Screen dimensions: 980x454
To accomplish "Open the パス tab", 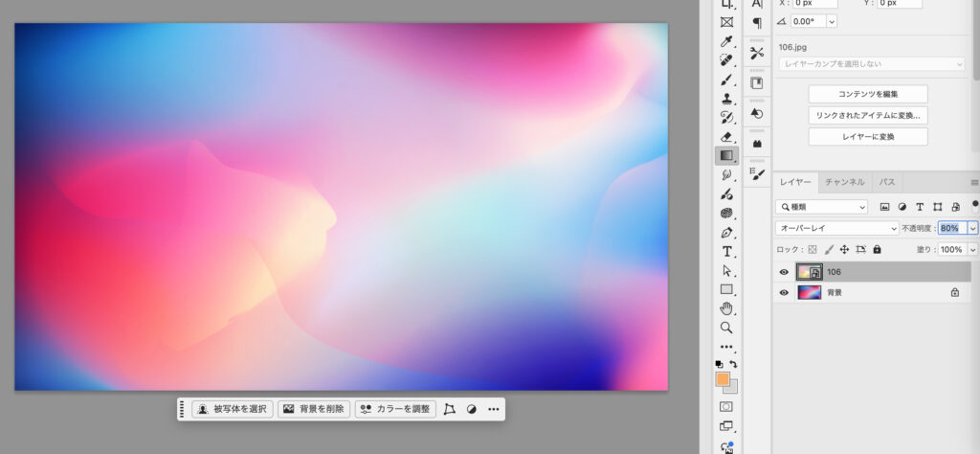I will click(887, 182).
